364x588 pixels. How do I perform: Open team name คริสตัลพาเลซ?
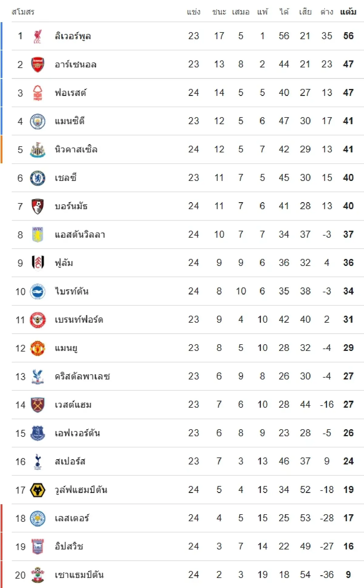point(82,376)
